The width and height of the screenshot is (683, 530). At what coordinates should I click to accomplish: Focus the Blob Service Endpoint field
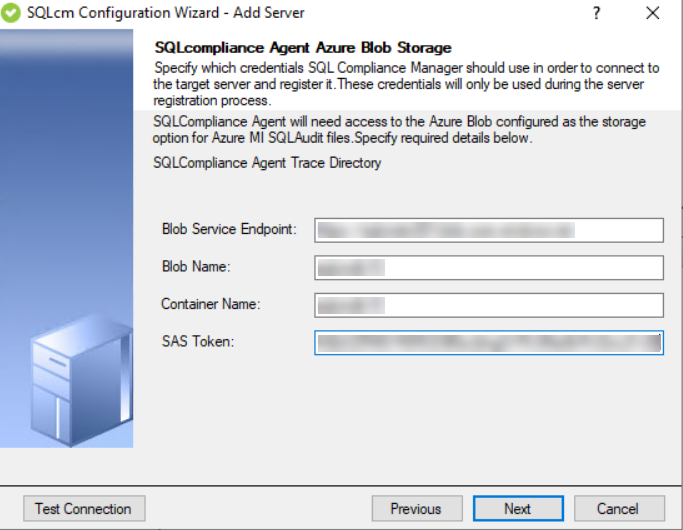click(x=489, y=230)
